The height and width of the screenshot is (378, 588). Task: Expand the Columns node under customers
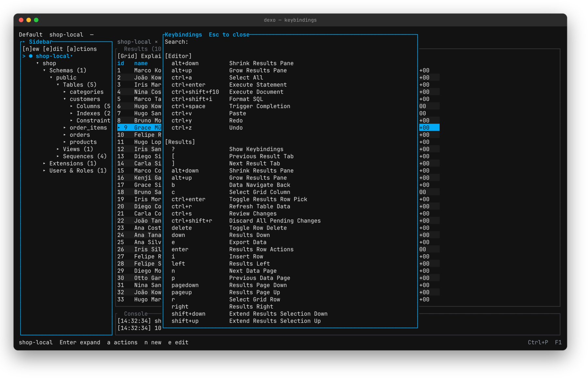pos(72,106)
